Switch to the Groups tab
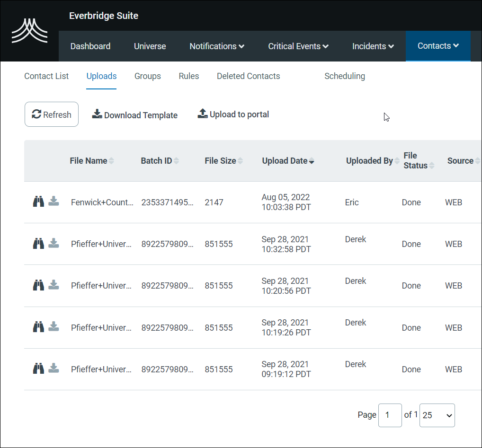Screen dimensions: 482x448 [x=148, y=76]
